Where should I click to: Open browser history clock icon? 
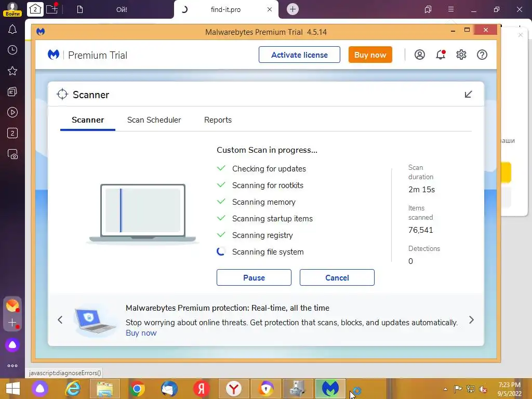pos(12,50)
